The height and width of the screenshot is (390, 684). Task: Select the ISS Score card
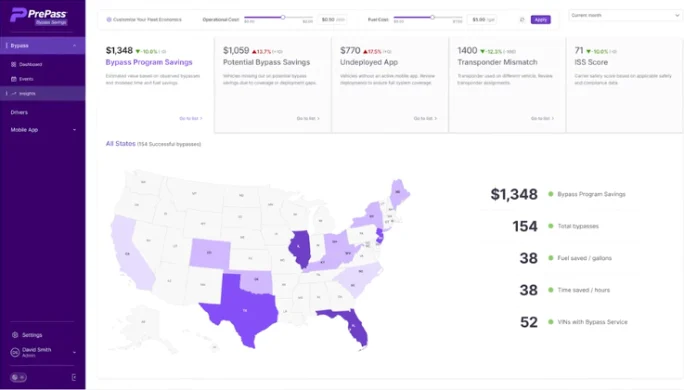point(624,85)
